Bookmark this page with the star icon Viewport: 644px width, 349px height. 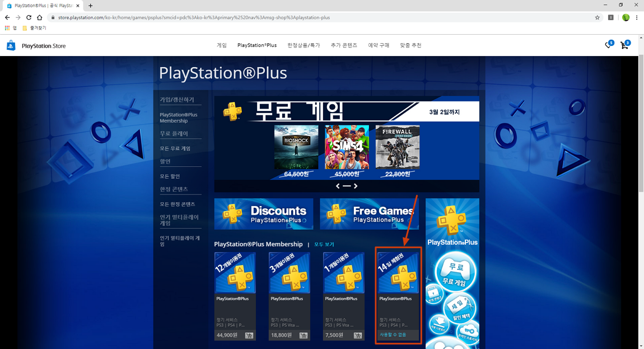coord(597,17)
